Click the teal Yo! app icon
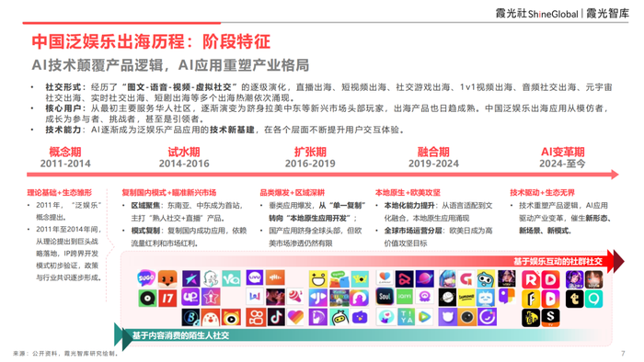Viewport: 644px width, 362px height. (x=361, y=278)
